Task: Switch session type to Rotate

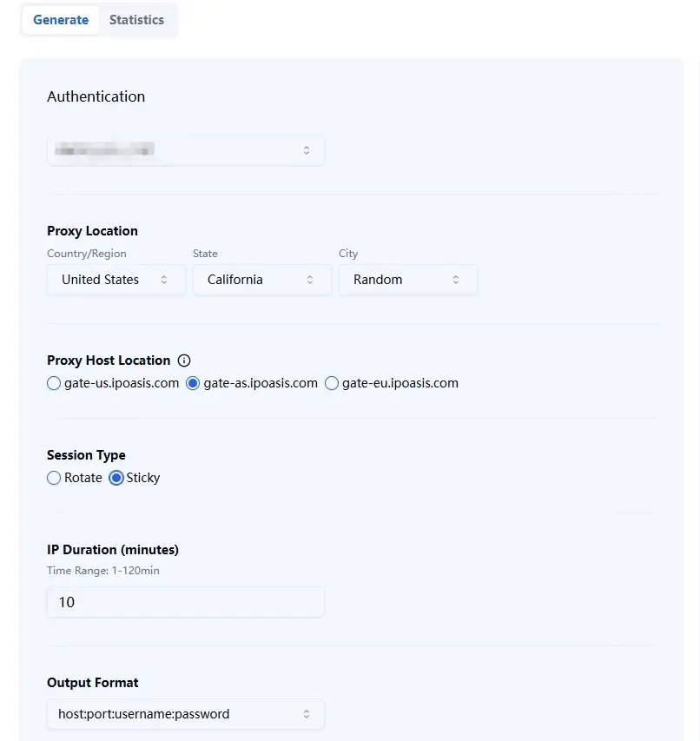Action: click(55, 478)
